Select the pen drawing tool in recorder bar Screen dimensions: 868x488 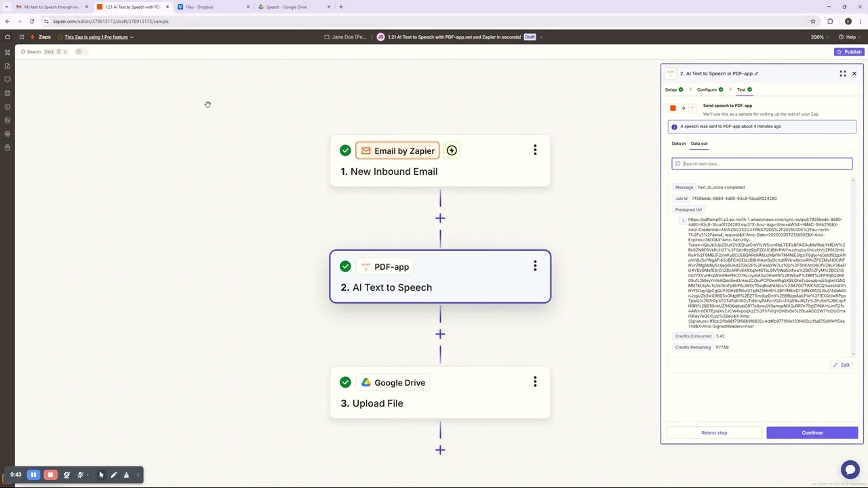113,475
